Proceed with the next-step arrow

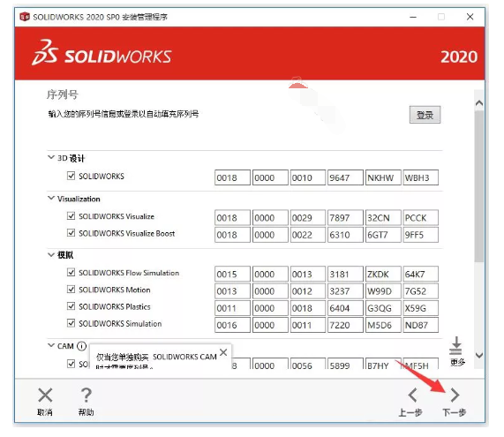tap(455, 396)
